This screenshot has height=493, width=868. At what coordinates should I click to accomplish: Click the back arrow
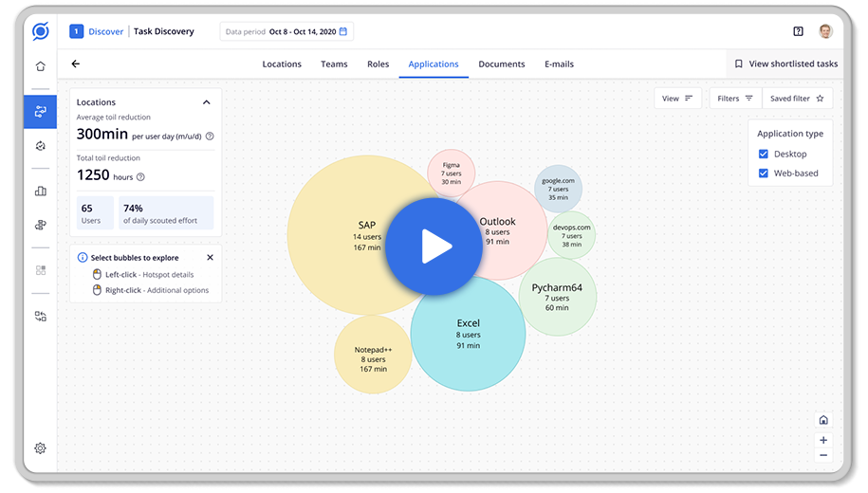click(76, 64)
